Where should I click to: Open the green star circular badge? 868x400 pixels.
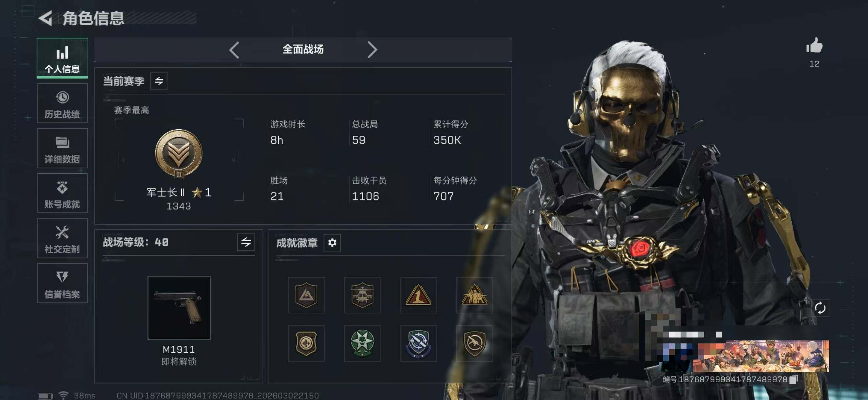coord(362,343)
